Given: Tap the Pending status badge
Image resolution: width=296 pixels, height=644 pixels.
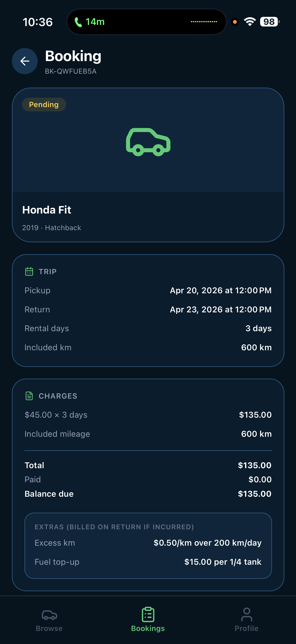Looking at the screenshot, I should pos(44,104).
